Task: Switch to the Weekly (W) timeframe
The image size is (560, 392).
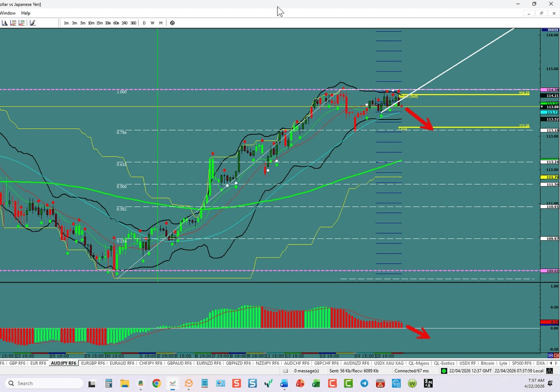Action: pos(152,23)
